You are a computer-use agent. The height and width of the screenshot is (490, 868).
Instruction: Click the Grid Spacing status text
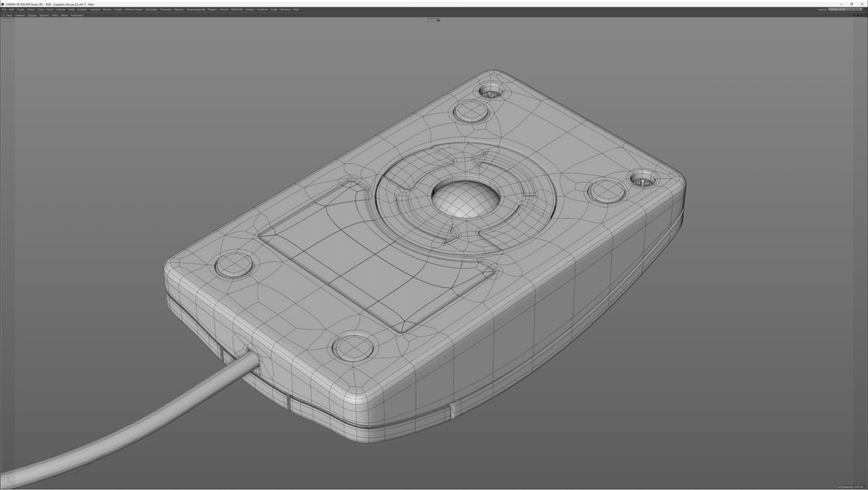pyautogui.click(x=851, y=486)
